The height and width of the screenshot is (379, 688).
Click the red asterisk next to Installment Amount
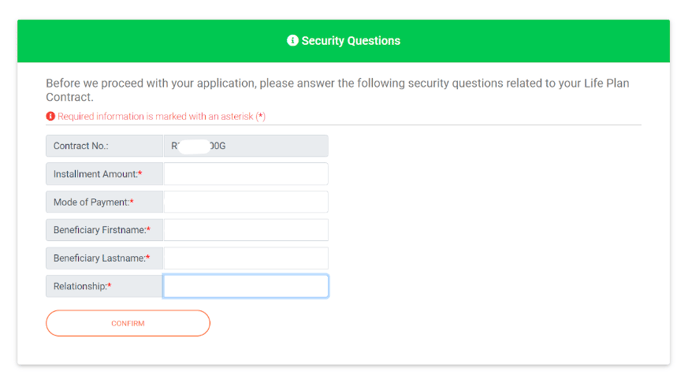[x=140, y=173]
